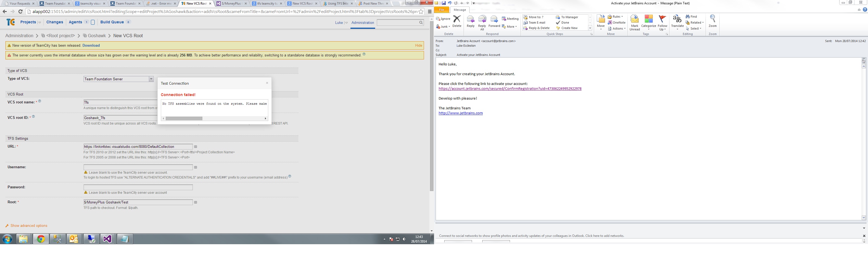Click the agents status square icon
Image resolution: width=868 pixels, height=267 pixels.
93,22
